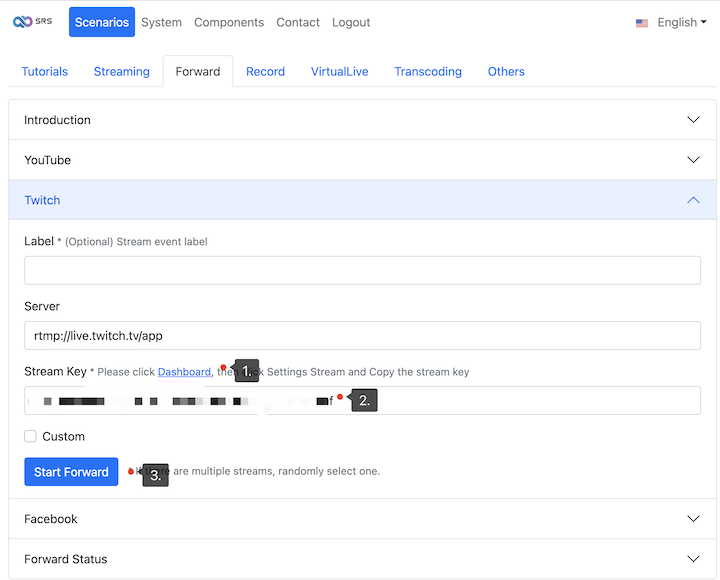
Task: Focus the Label input field
Action: click(362, 270)
